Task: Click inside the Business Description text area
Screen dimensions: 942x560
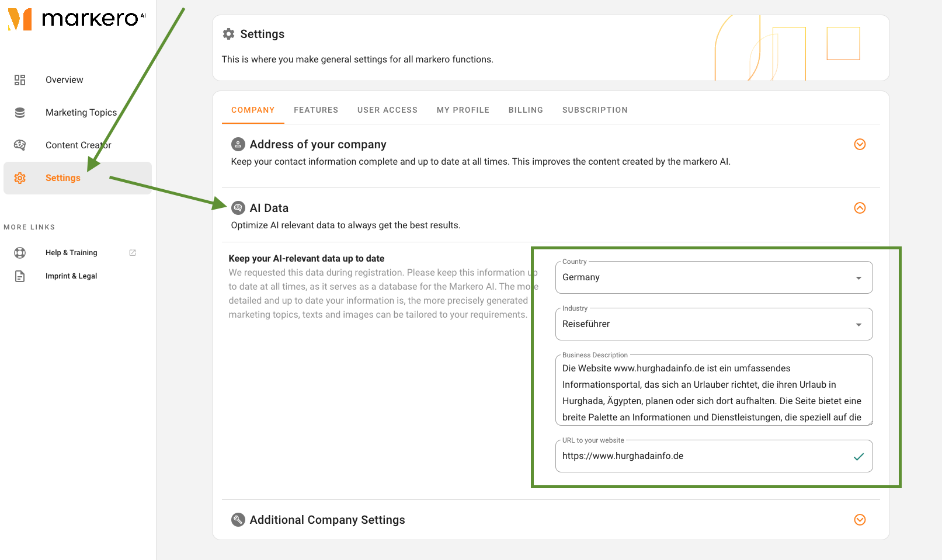Action: (x=714, y=390)
